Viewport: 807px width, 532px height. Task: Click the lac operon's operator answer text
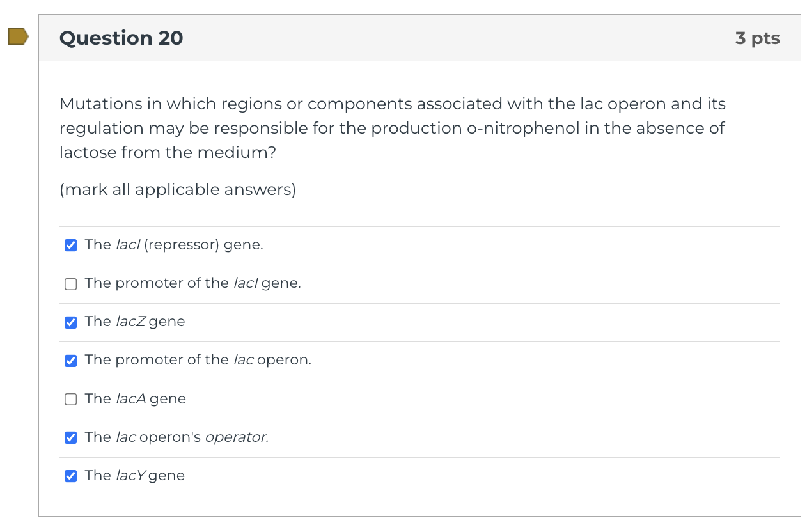click(176, 437)
